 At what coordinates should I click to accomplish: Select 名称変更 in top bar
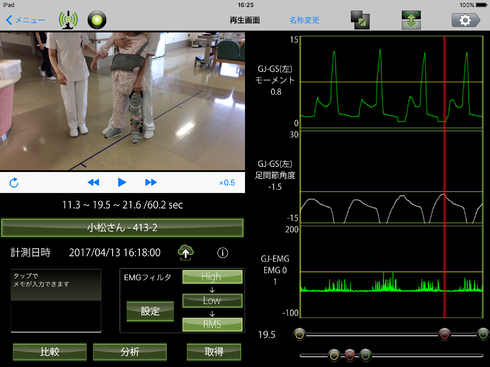(304, 20)
